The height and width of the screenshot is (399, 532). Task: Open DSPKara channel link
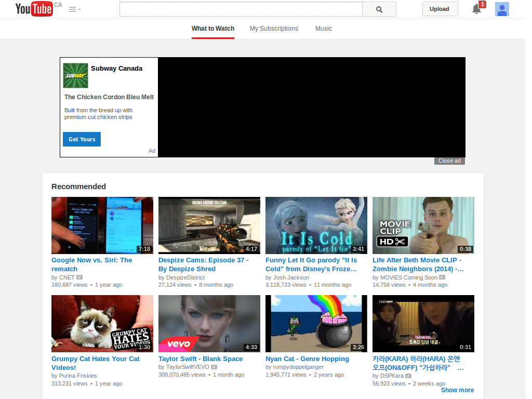(392, 376)
